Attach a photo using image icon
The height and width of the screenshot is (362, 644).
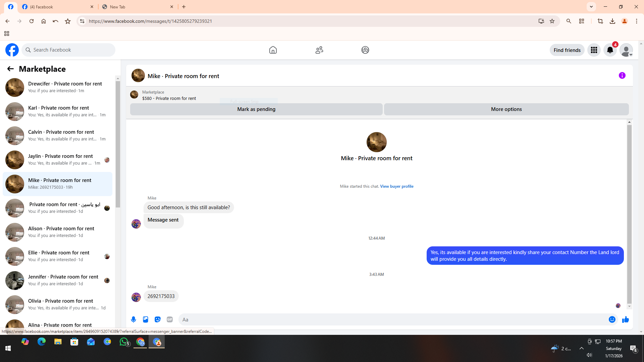click(146, 319)
